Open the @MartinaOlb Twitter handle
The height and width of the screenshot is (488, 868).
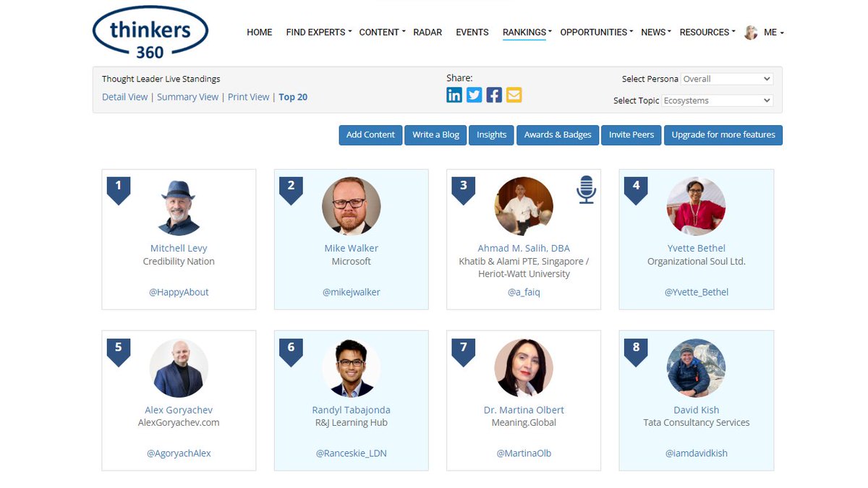click(x=524, y=453)
